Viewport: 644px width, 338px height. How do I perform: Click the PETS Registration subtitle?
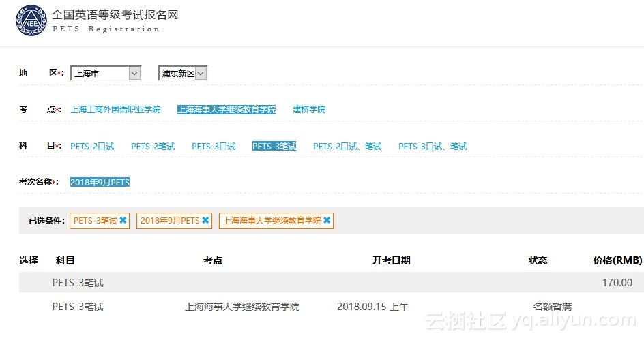106,29
